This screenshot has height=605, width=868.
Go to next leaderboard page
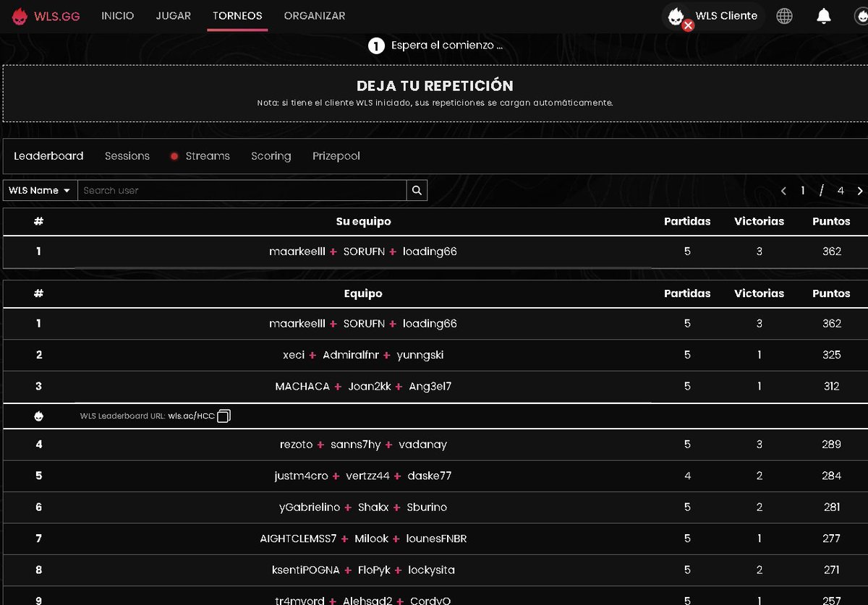[x=860, y=191]
